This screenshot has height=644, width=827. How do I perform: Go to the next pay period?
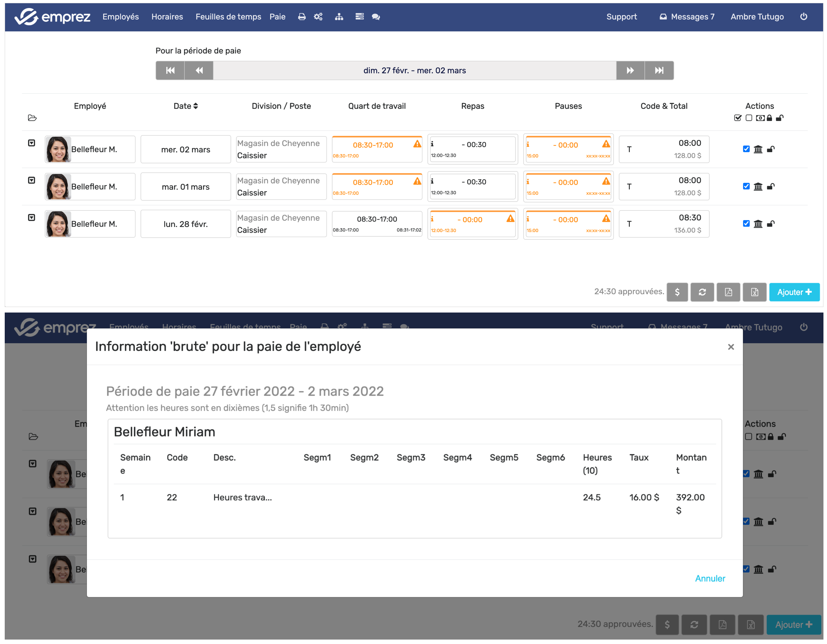[x=630, y=70]
